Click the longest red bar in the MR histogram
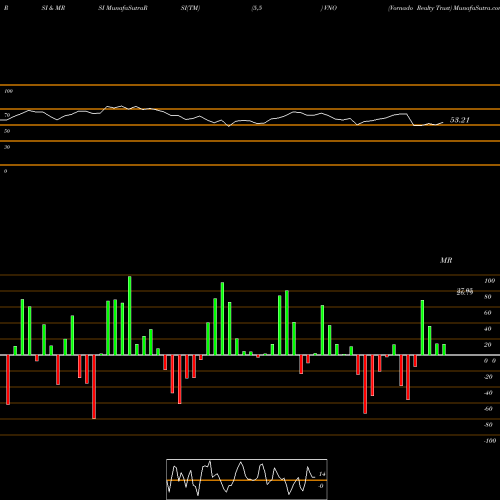Screen dimensions: 500x500 coord(94,387)
